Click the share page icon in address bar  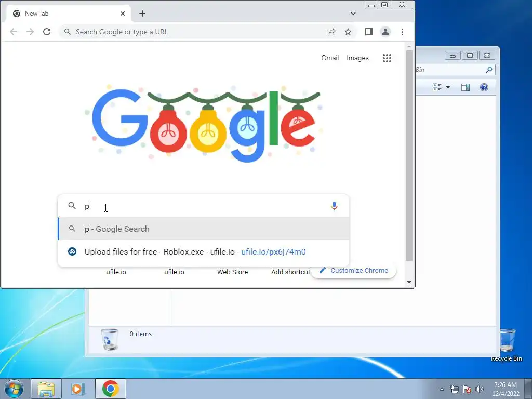pyautogui.click(x=331, y=32)
